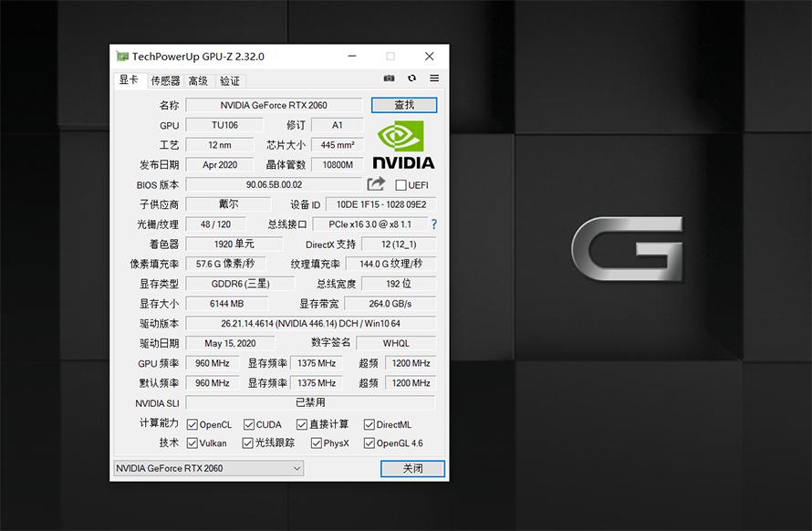Toggle the Vulkan checkbox

pos(191,443)
